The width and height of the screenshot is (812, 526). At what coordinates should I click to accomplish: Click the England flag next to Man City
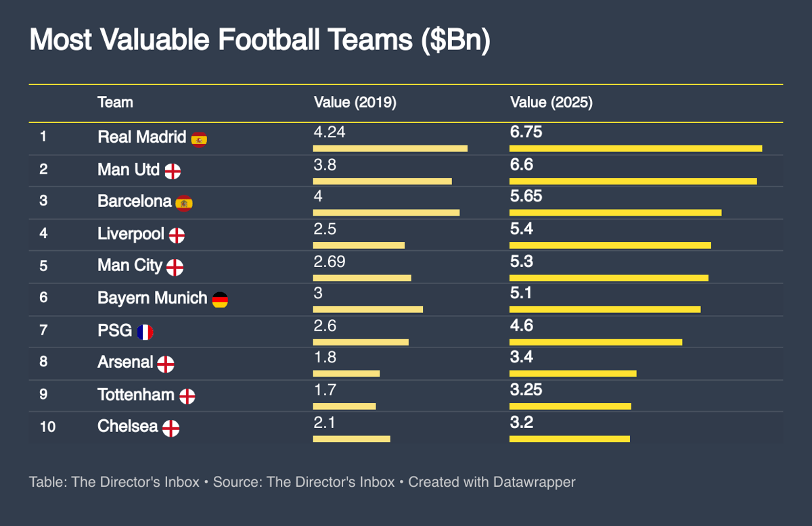point(175,267)
